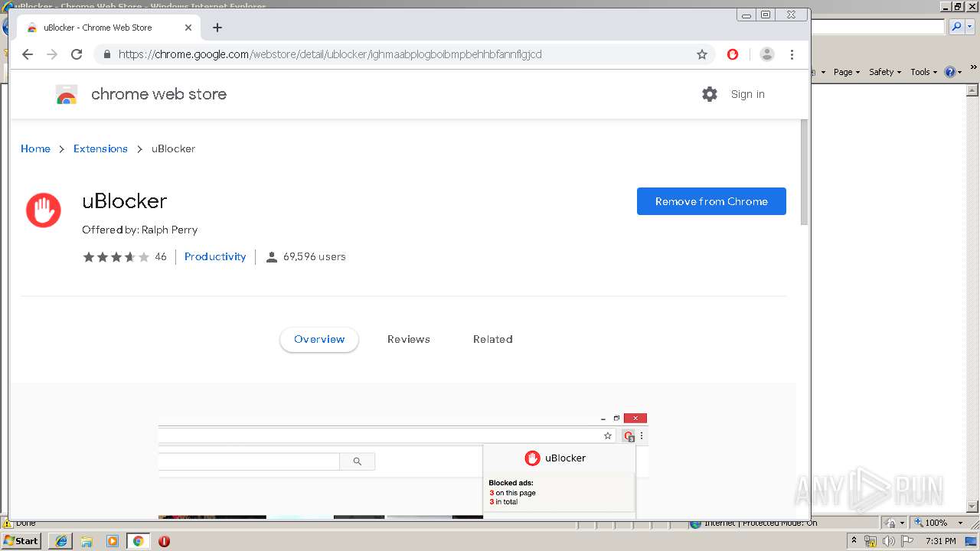The image size is (980, 551).
Task: Click the Internet Explorer help icon
Action: point(950,72)
